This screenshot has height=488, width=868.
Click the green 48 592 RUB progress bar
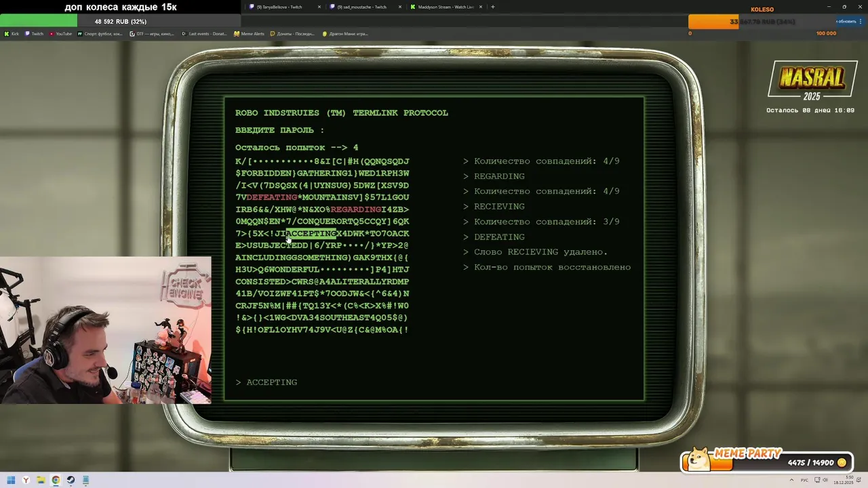point(120,22)
